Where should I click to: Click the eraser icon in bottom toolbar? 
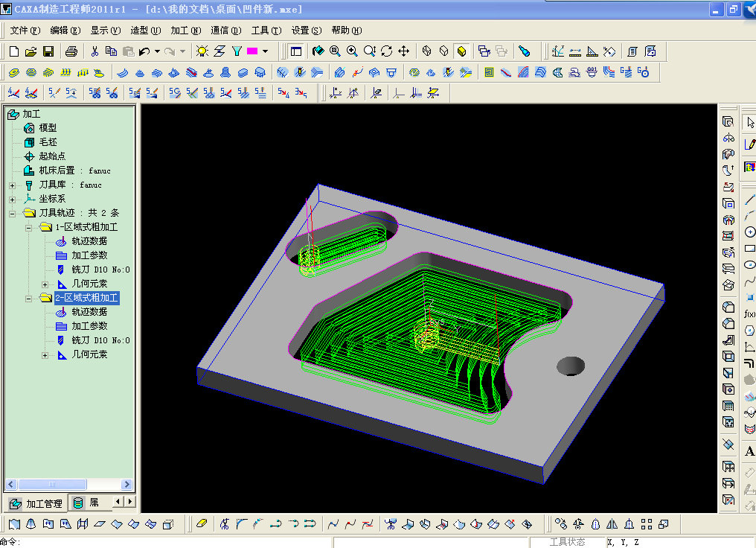pyautogui.click(x=201, y=524)
